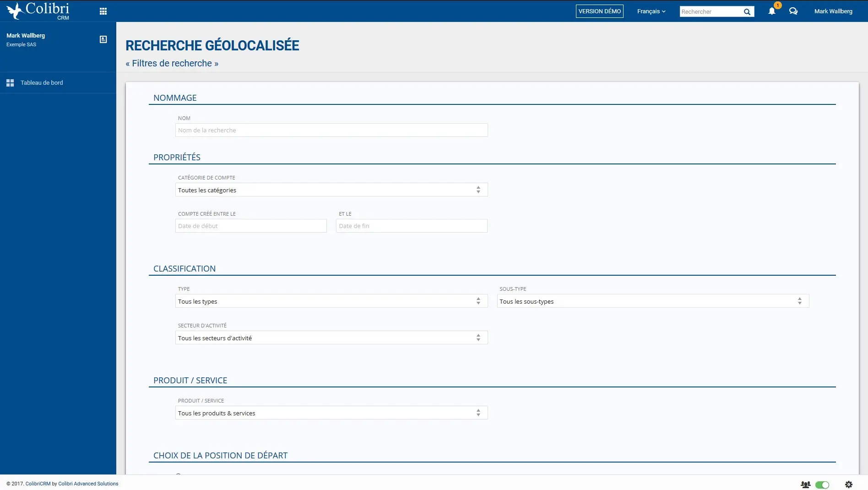Click the Choix de la position de départ heading

[x=220, y=456]
